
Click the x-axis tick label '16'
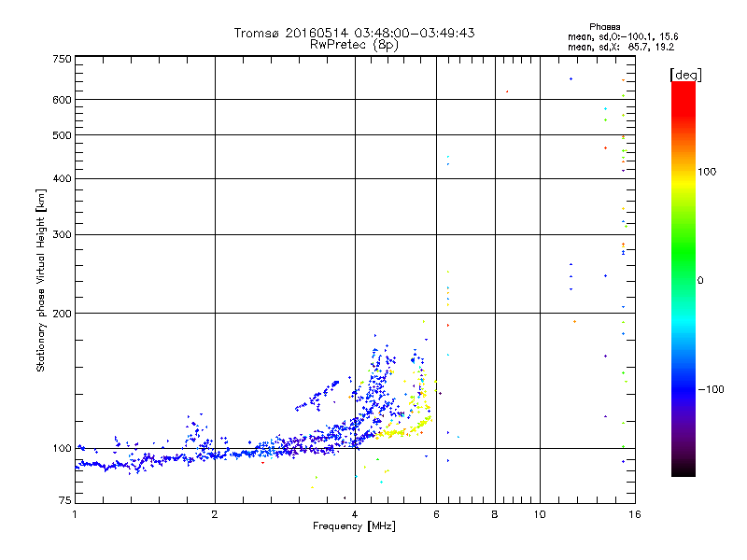(x=635, y=514)
